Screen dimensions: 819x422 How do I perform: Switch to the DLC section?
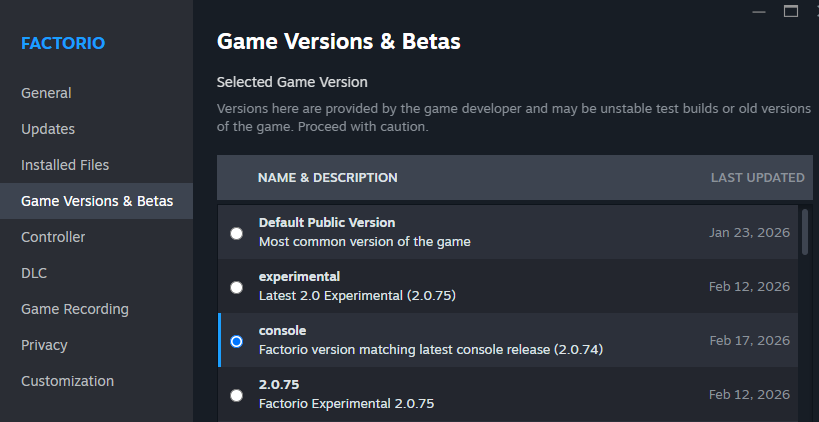(34, 273)
